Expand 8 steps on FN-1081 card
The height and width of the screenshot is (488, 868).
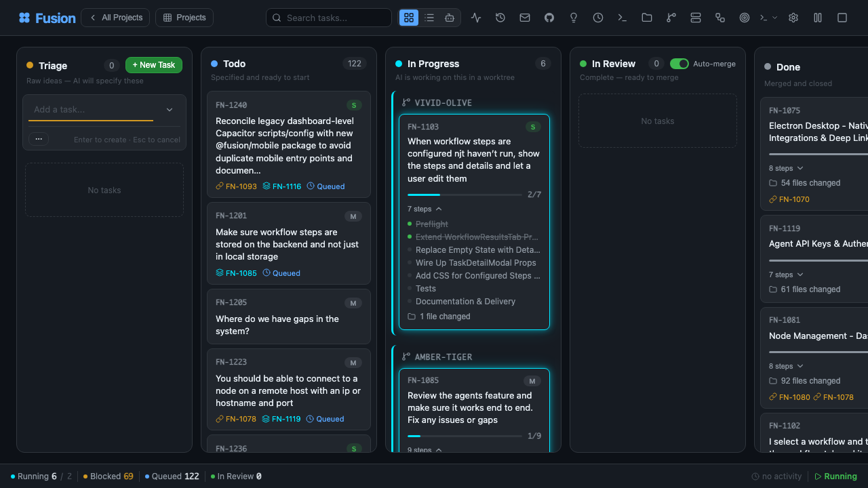(x=786, y=366)
